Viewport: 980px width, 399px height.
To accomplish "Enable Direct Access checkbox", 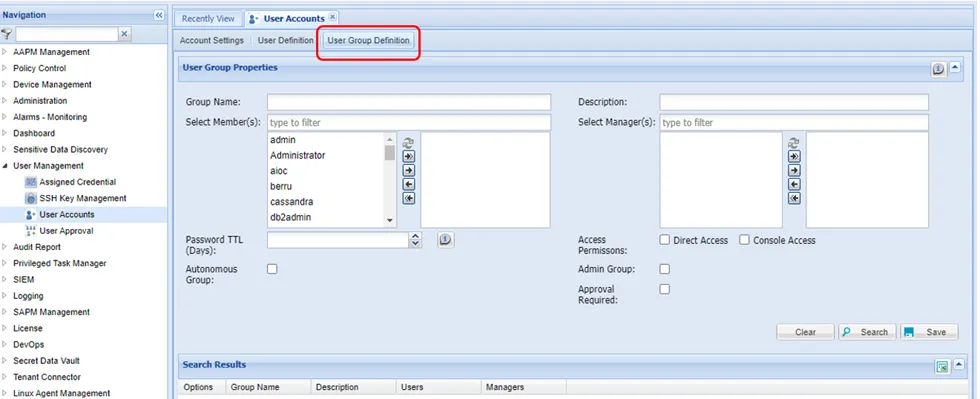I will tap(665, 240).
